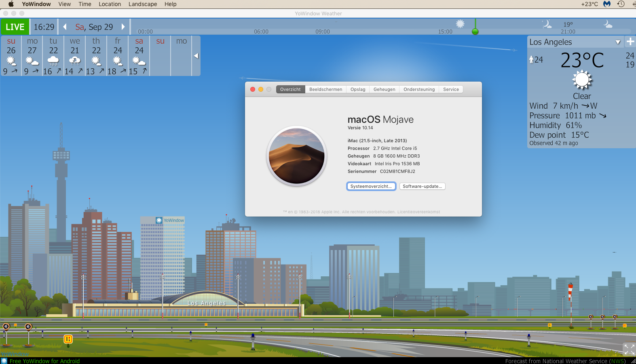The height and width of the screenshot is (364, 636).
Task: Click Free YoWindow for Android link
Action: pyautogui.click(x=44, y=361)
